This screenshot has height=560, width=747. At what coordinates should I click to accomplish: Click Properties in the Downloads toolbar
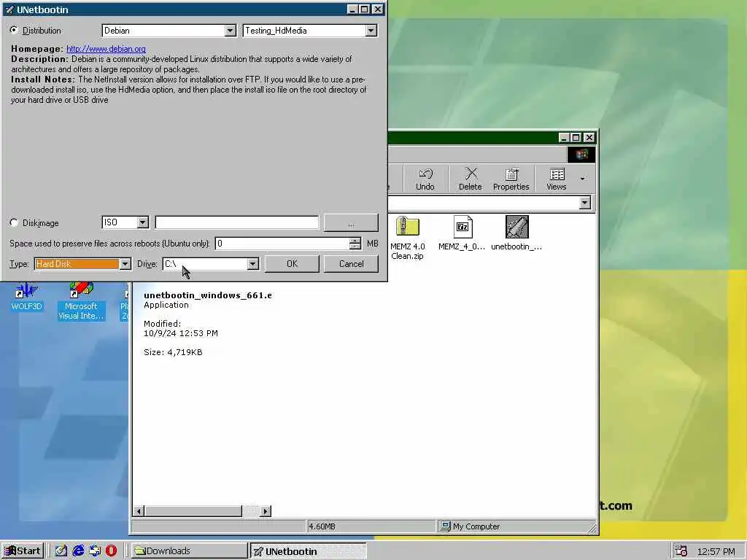click(x=511, y=179)
